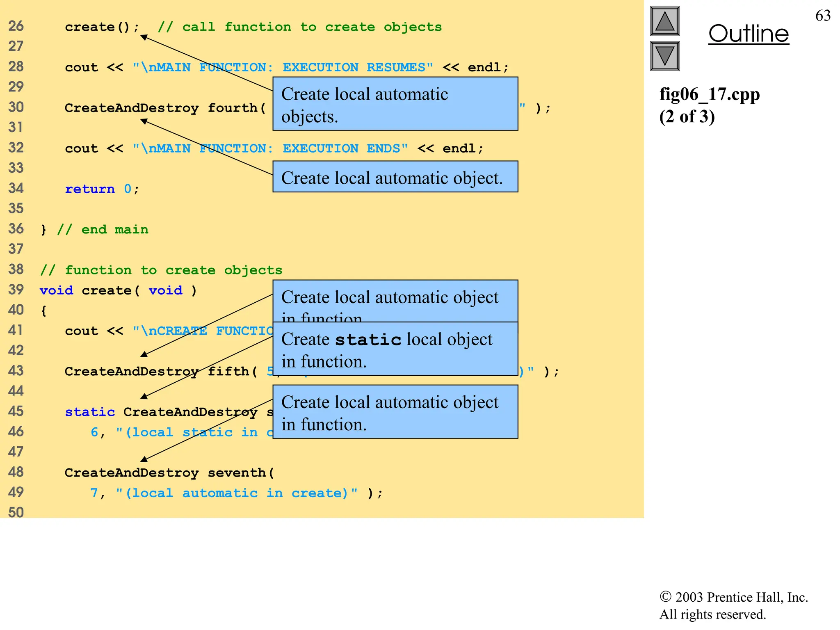840x630 pixels.
Task: Click the up arrow navigation button
Action: [x=664, y=21]
